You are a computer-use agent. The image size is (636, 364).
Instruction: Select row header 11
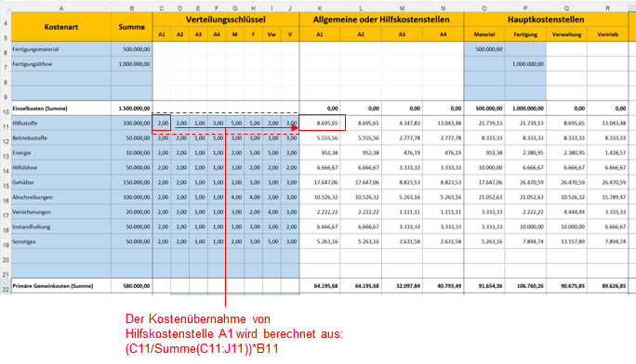click(6, 126)
